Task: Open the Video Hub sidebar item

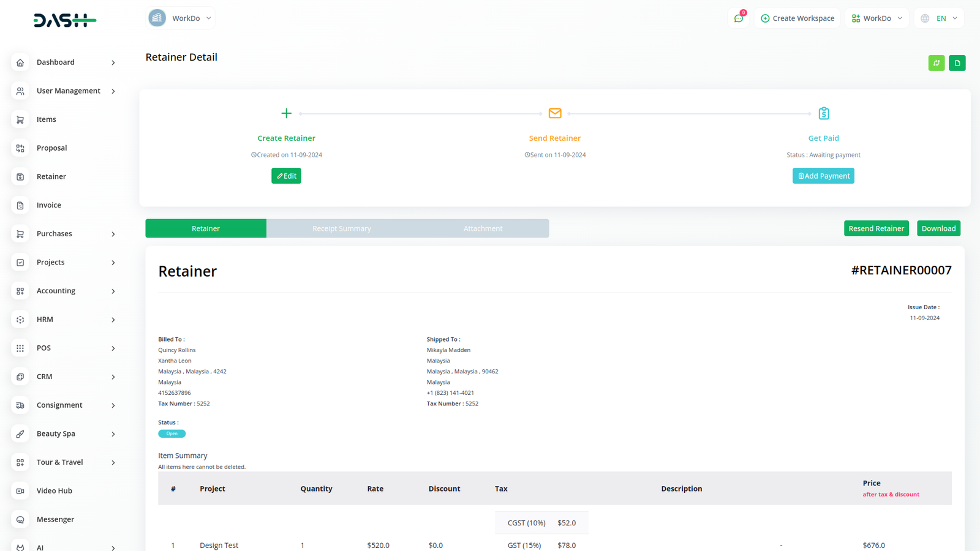Action: (x=54, y=491)
